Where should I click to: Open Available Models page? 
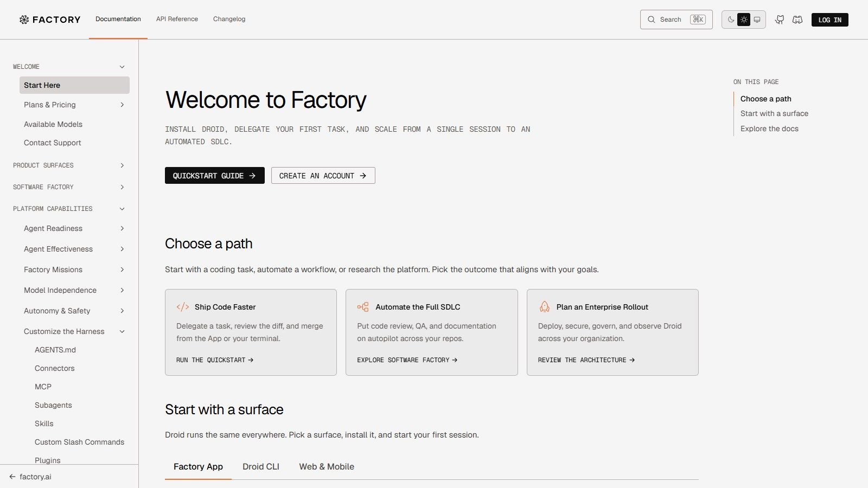[x=53, y=124]
